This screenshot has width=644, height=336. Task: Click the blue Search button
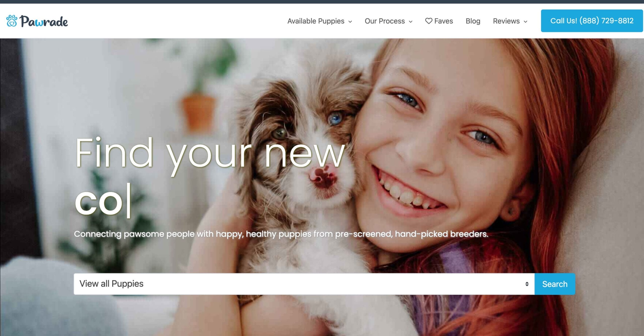[x=555, y=284]
